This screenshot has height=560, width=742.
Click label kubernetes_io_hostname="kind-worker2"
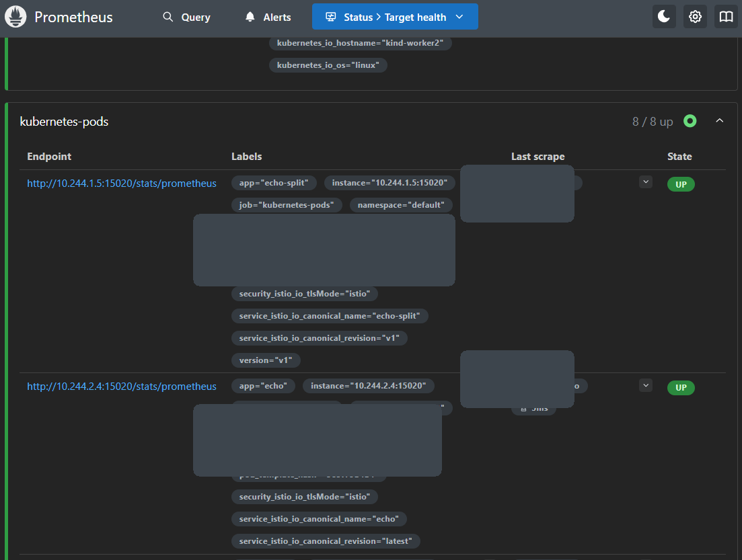click(360, 43)
